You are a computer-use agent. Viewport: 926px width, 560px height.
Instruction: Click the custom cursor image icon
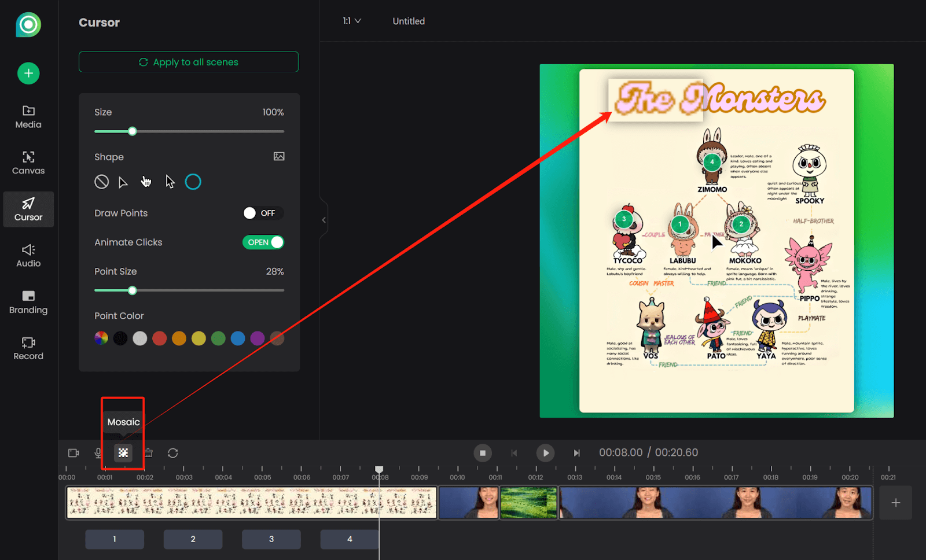(x=279, y=156)
